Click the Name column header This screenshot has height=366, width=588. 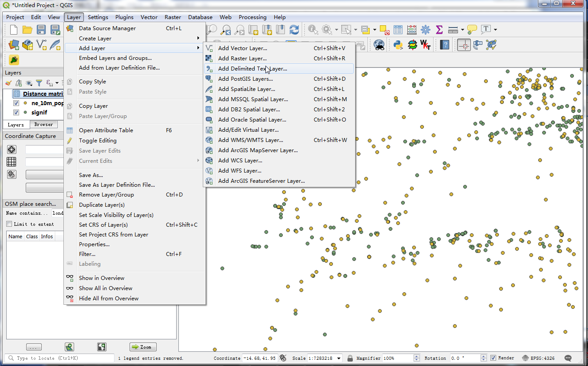16,236
